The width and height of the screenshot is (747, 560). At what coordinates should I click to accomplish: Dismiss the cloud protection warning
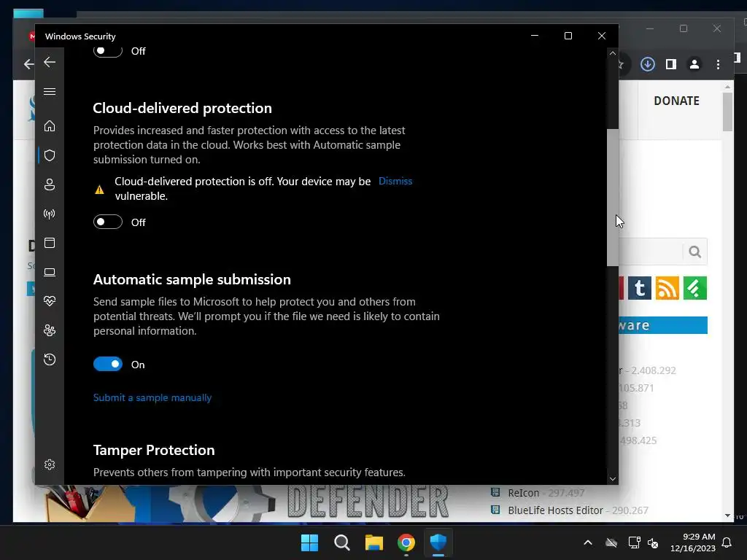click(395, 181)
